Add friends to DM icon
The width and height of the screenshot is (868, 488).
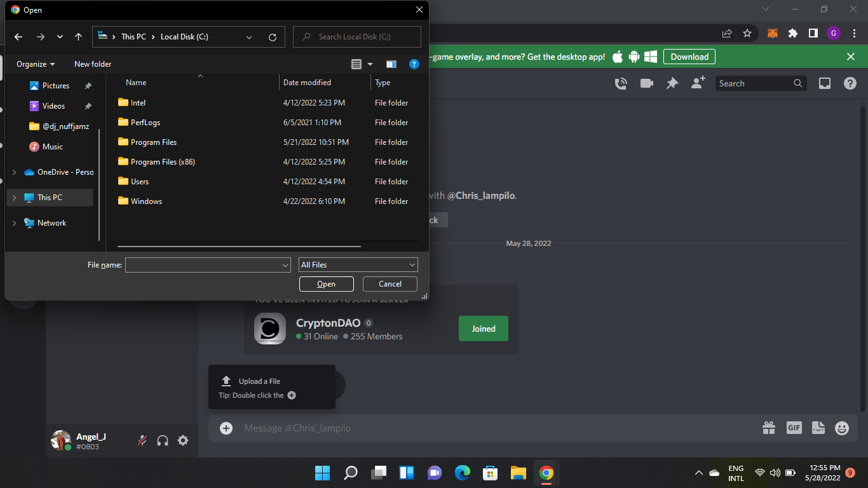(698, 83)
